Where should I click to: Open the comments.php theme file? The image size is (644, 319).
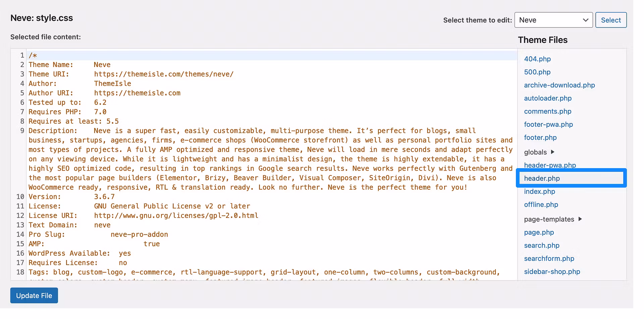[x=548, y=111]
